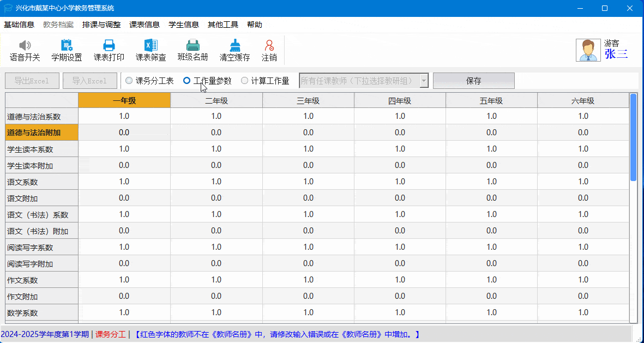This screenshot has width=644, height=343.
Task: Click the 课表打印 printer icon
Action: click(109, 46)
